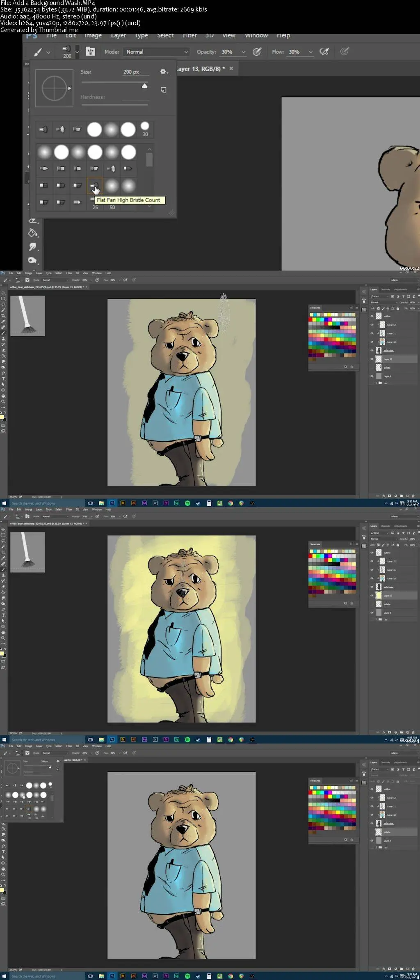Open Task View button in 00:00:42 frame

click(x=90, y=503)
